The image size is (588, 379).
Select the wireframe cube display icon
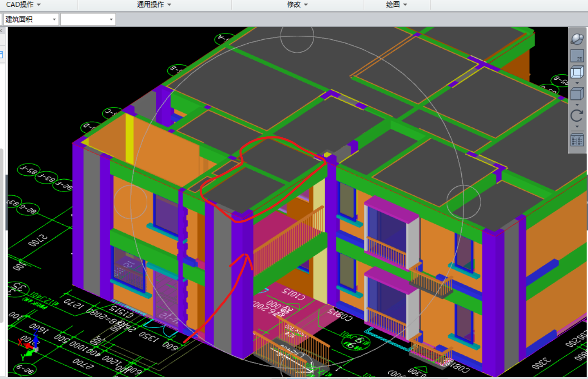click(577, 72)
